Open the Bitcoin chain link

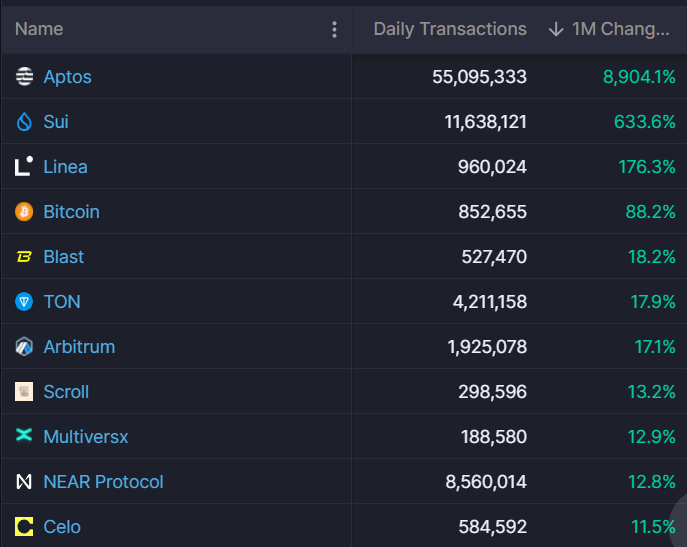[72, 212]
